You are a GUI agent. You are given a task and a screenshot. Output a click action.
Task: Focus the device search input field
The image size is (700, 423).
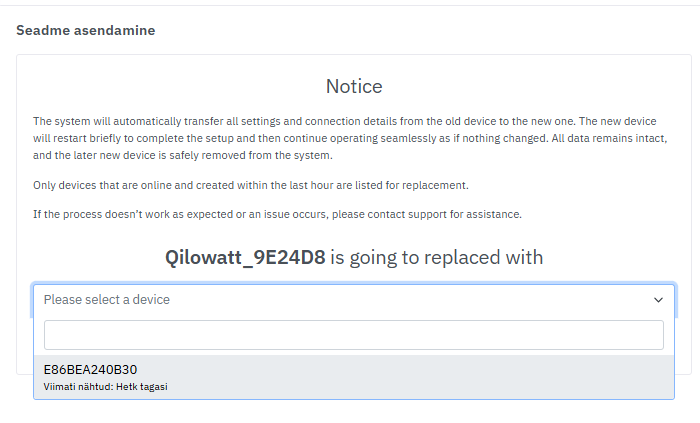[353, 335]
